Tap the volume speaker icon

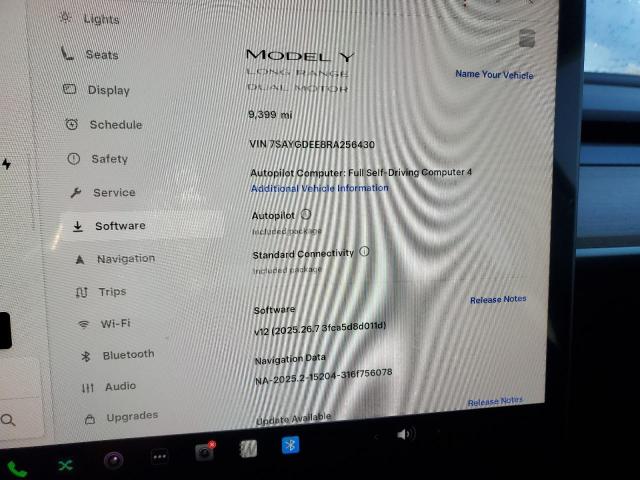click(405, 434)
